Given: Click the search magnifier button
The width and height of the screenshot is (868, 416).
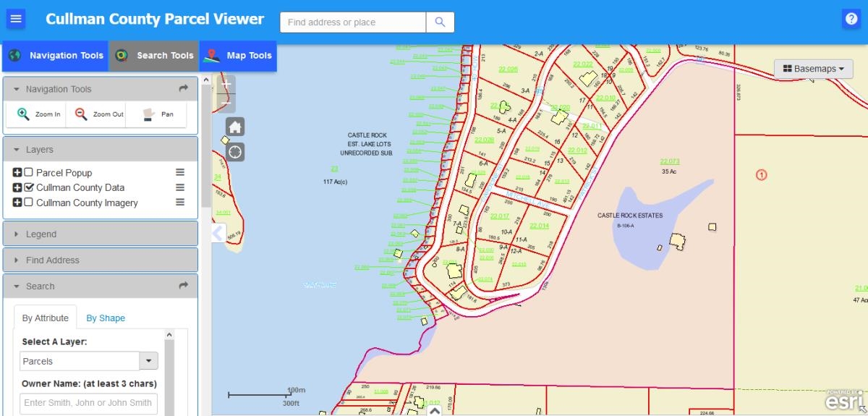Looking at the screenshot, I should (440, 22).
